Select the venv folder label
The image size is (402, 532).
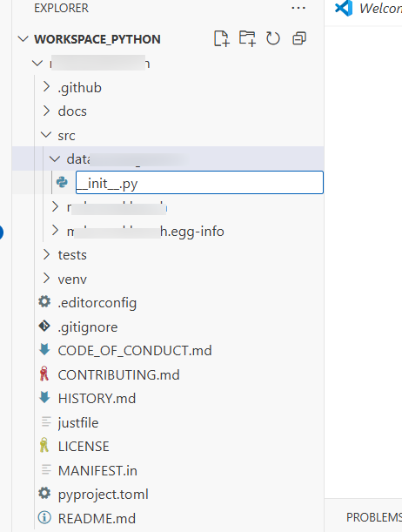tap(72, 279)
